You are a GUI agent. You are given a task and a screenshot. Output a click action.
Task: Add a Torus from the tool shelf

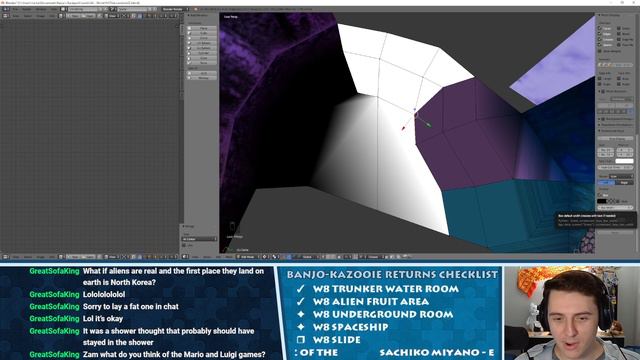pyautogui.click(x=203, y=63)
